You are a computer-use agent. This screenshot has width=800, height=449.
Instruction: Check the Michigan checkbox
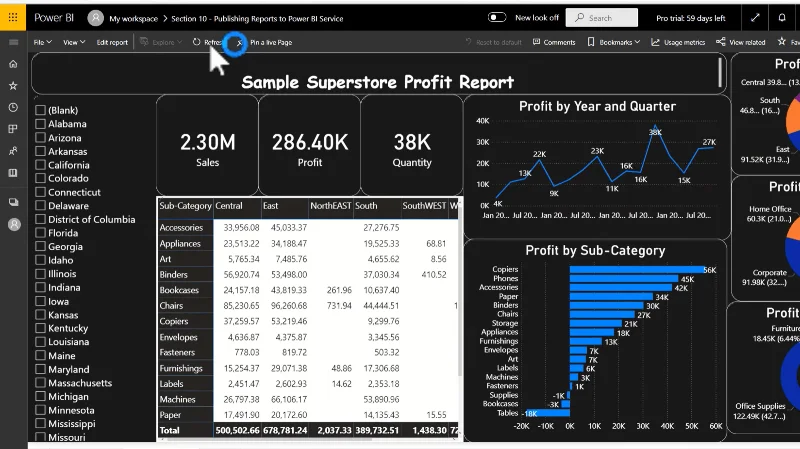pos(40,396)
